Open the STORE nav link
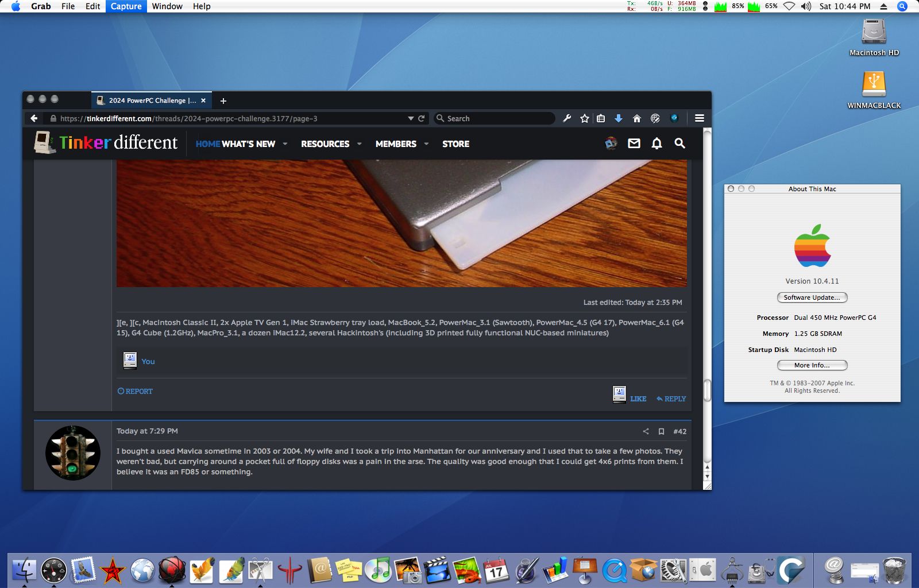Screen dimensions: 919x588 (x=456, y=144)
